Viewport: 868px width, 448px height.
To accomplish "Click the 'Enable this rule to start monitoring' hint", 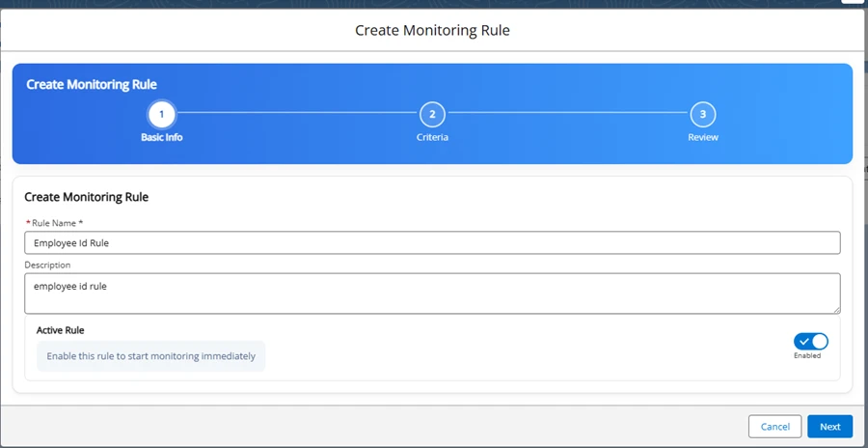I will (x=151, y=356).
